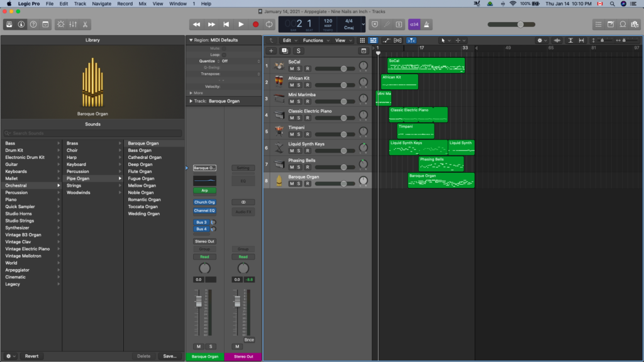The height and width of the screenshot is (362, 644).
Task: Toggle the global Solo S button
Action: (x=299, y=51)
